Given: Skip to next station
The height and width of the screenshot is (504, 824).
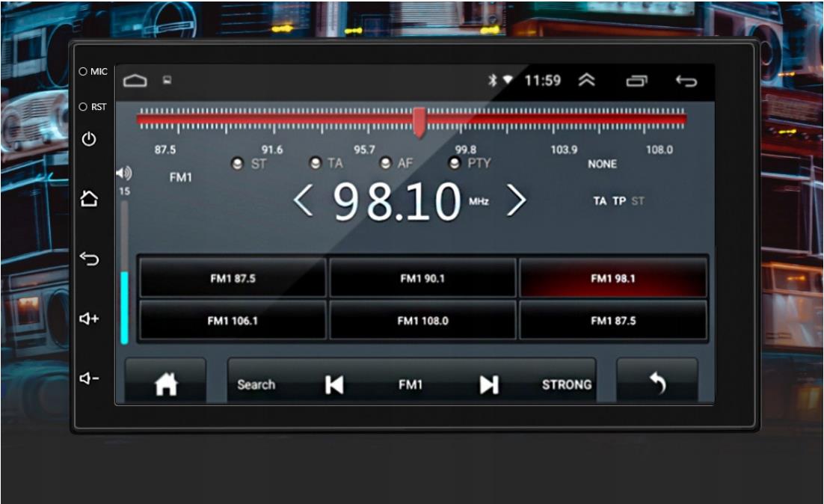Looking at the screenshot, I should tap(489, 384).
